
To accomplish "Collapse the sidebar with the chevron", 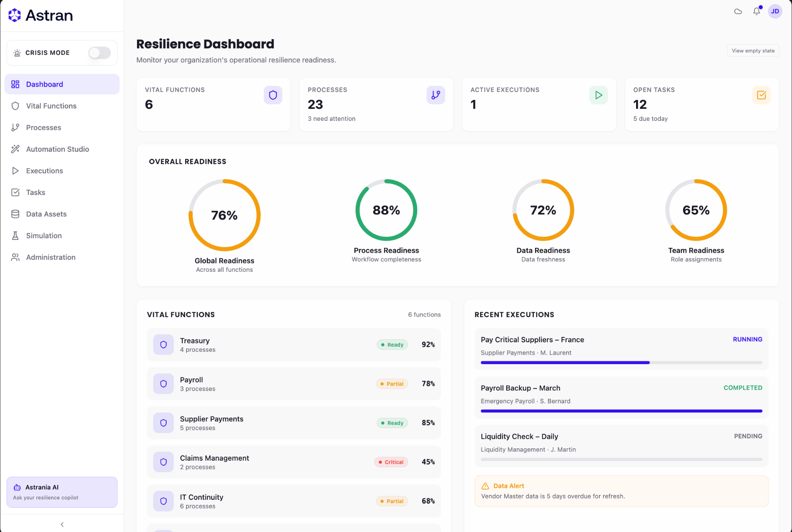I will click(x=62, y=524).
